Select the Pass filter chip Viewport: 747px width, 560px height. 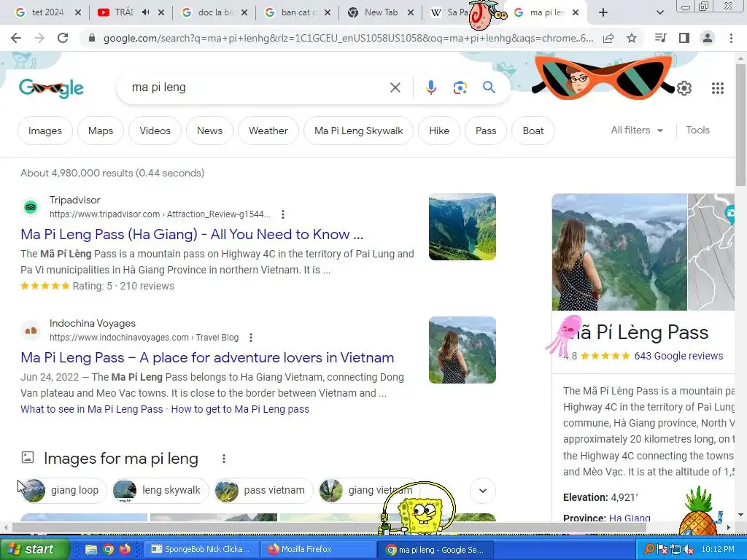click(485, 131)
